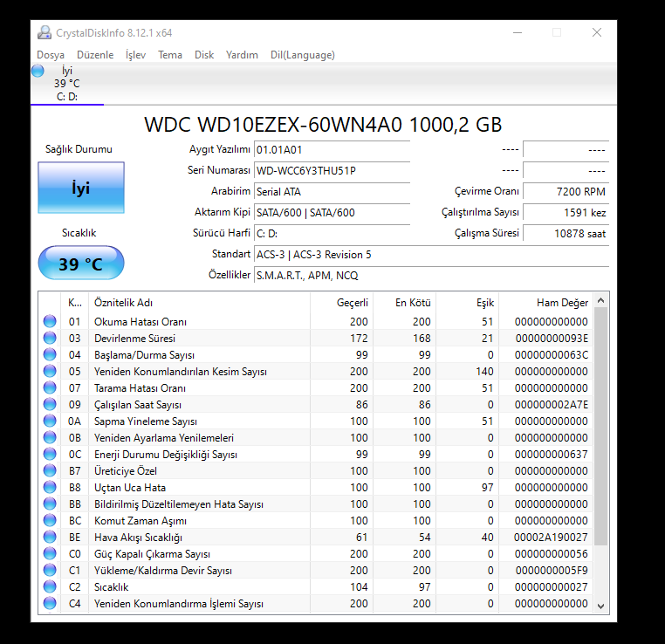Click raw value 0000000093E
This screenshot has width=665, height=644.
(x=552, y=339)
